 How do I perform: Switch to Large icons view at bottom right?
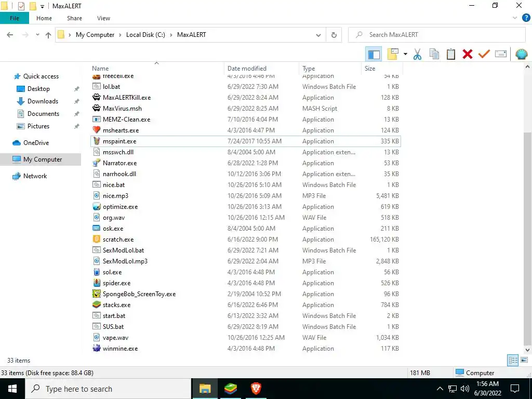point(524,361)
